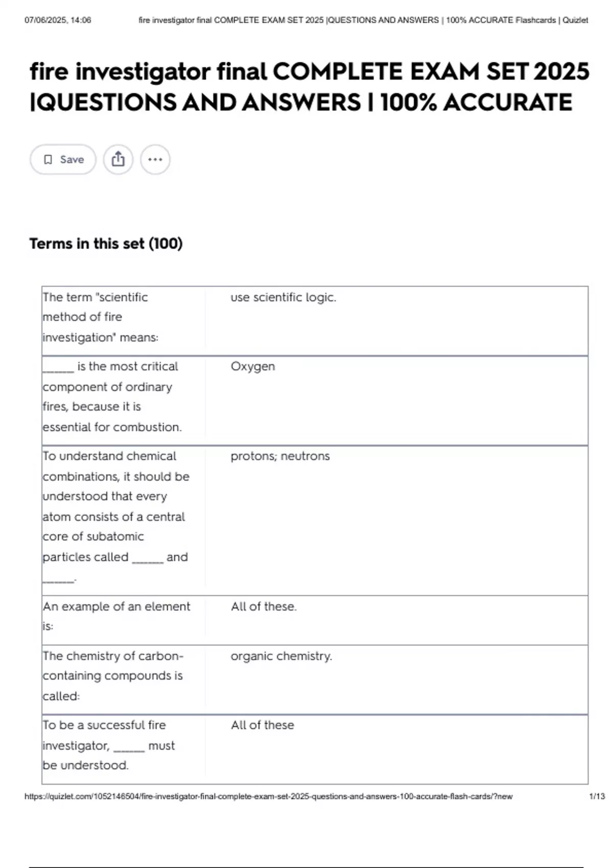
Task: Open the three-dot more options menu
Action: [155, 159]
